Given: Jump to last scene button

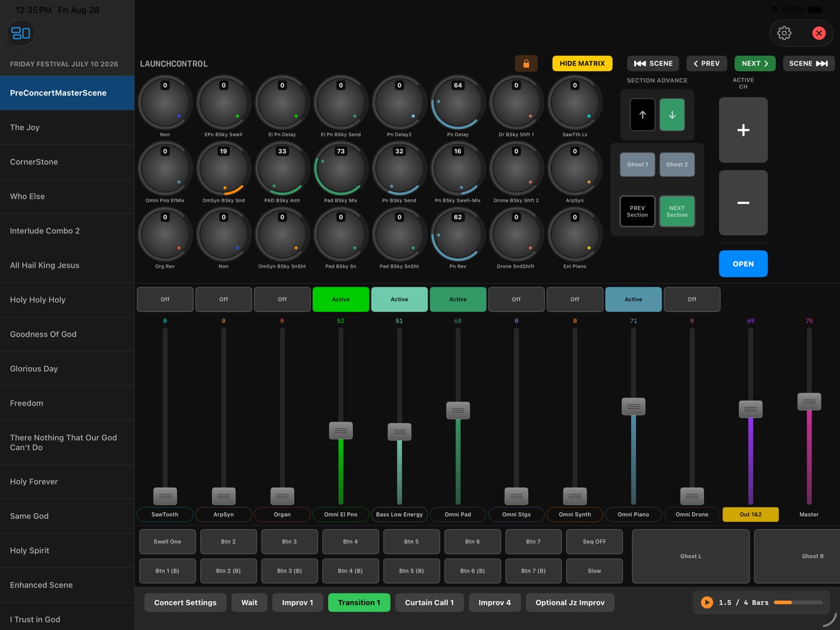Looking at the screenshot, I should (x=808, y=64).
